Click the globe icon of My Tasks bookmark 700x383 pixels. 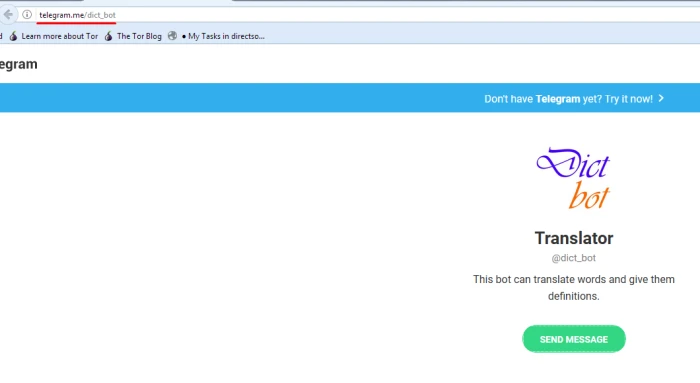click(172, 36)
